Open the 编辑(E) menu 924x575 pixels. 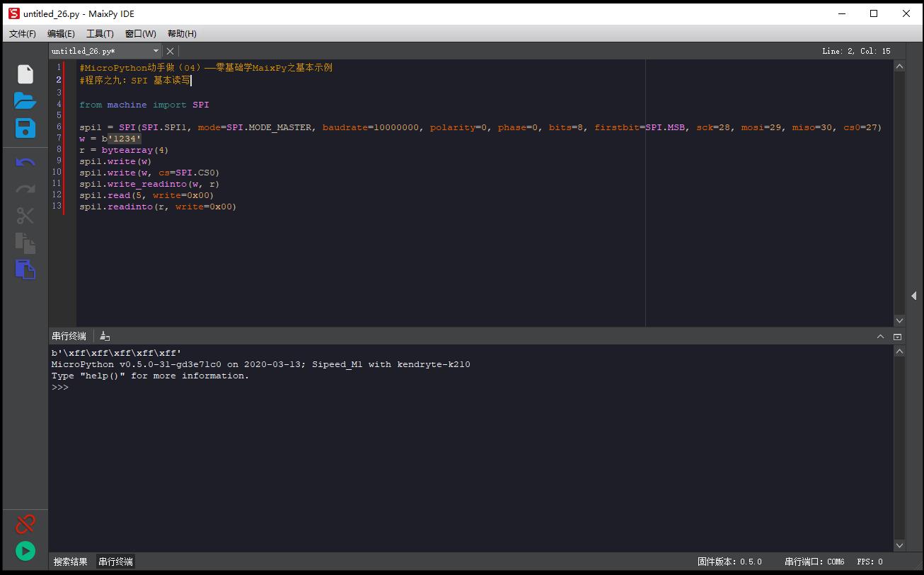point(61,34)
